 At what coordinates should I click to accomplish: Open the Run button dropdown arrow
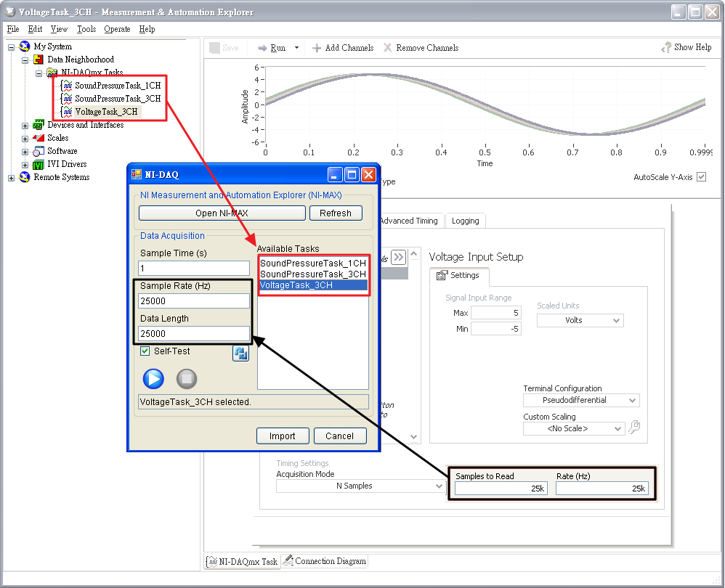(296, 48)
